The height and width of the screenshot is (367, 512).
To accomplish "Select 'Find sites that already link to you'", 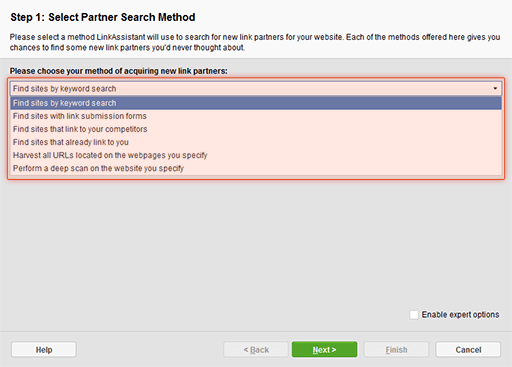I will click(256, 142).
